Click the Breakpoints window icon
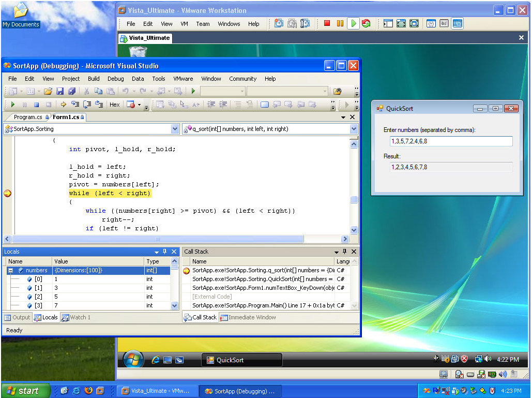532x398 pixels. [131, 105]
